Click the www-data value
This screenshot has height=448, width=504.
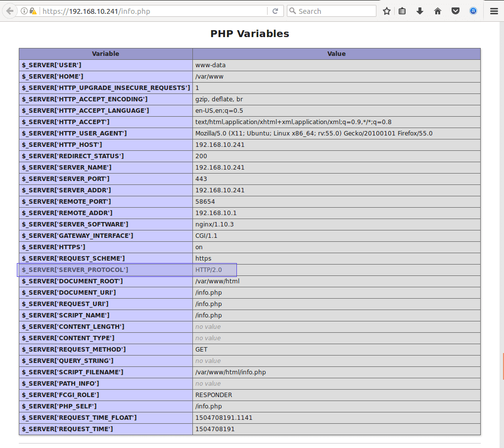coord(210,65)
